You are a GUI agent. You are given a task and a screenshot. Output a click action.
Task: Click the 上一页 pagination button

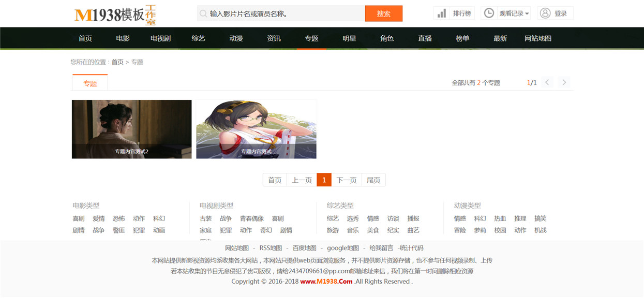(x=302, y=180)
